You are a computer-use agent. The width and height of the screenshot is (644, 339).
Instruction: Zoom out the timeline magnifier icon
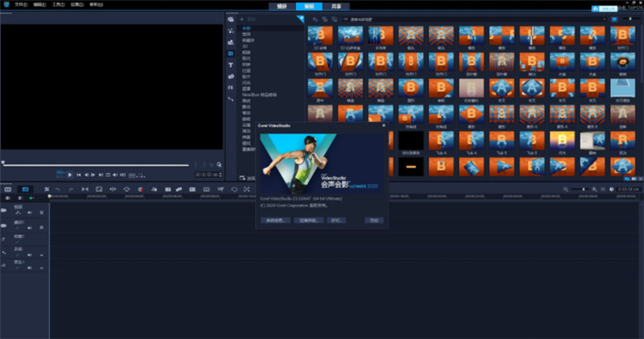(566, 189)
